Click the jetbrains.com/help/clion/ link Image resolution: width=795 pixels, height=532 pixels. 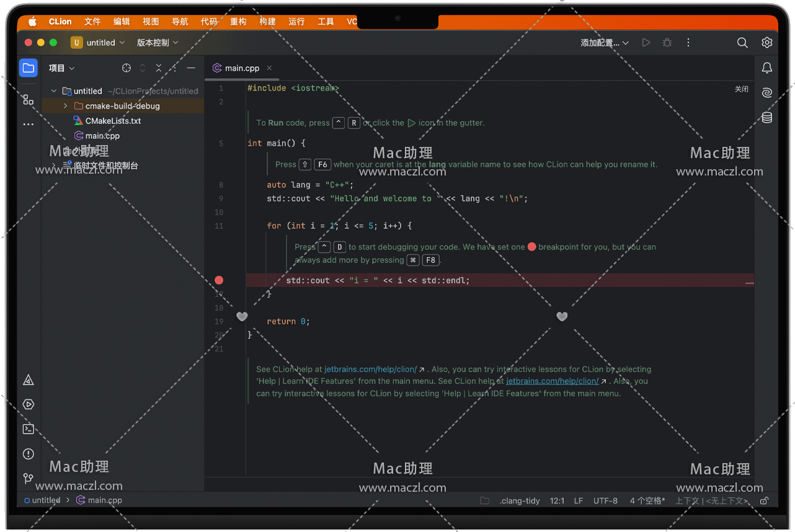370,369
